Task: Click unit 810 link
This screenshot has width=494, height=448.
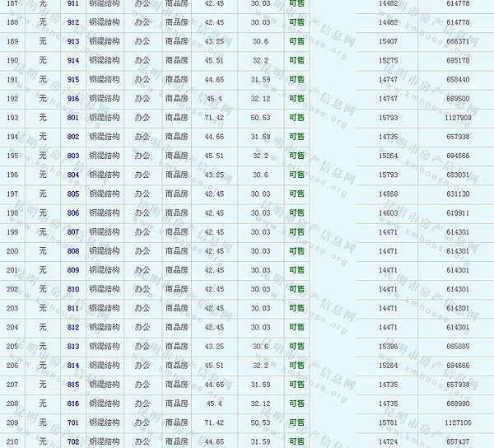Action: pos(73,289)
